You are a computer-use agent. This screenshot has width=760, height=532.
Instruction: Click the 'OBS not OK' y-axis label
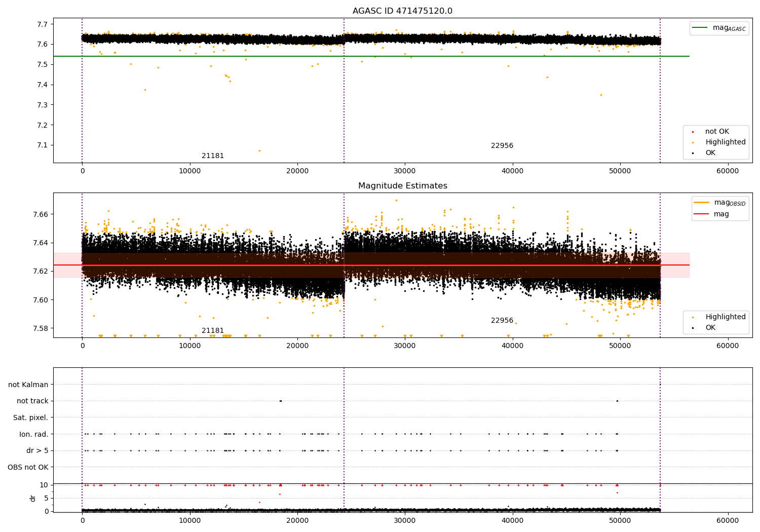pyautogui.click(x=28, y=468)
